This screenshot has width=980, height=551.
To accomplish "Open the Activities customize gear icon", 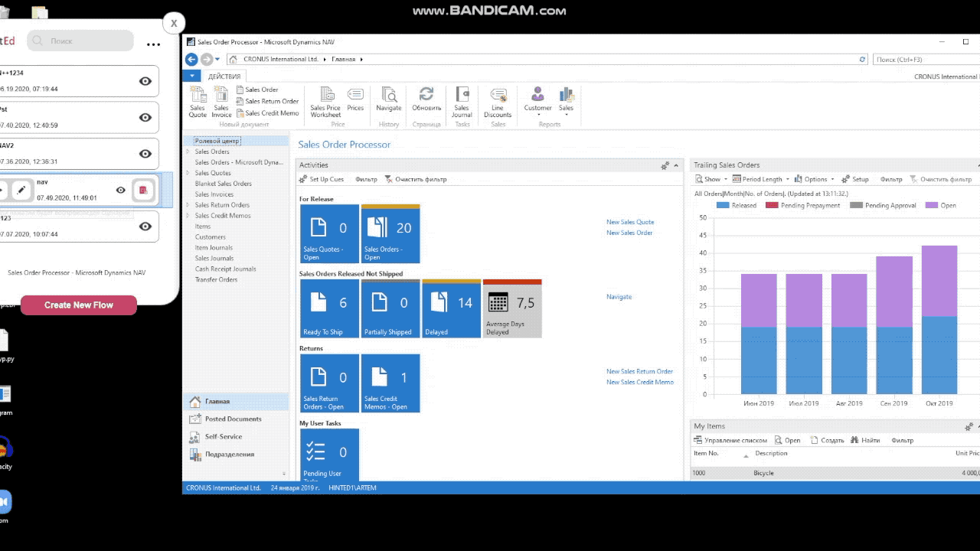I will coord(665,165).
